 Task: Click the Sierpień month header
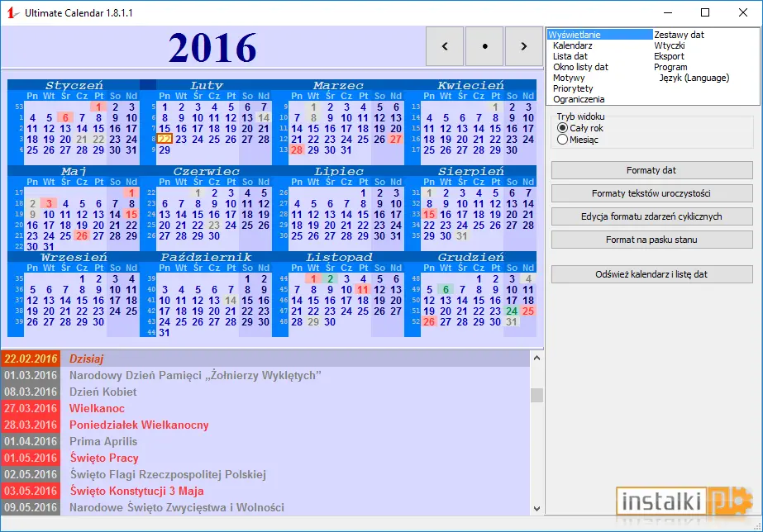tap(470, 171)
